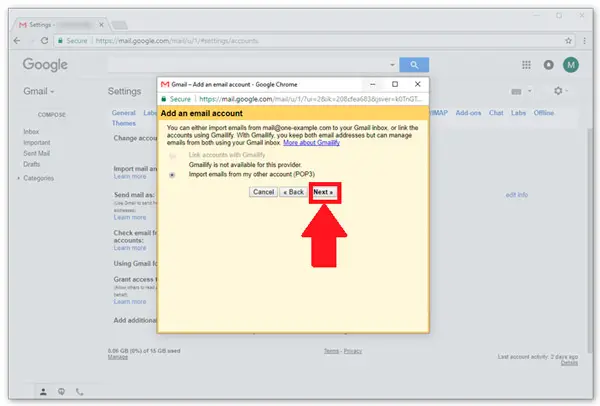Viewport: 600px width, 406px height.
Task: Click the Manage storage link
Action: coord(118,357)
